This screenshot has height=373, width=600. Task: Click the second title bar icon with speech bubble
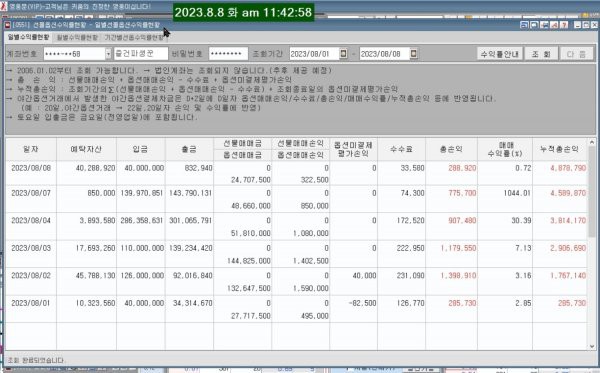(x=534, y=25)
